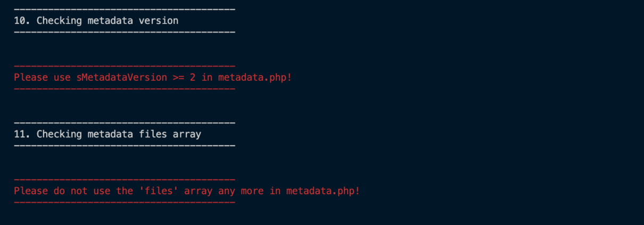
Task: Click red dashed line below files array error
Action: coord(125,202)
